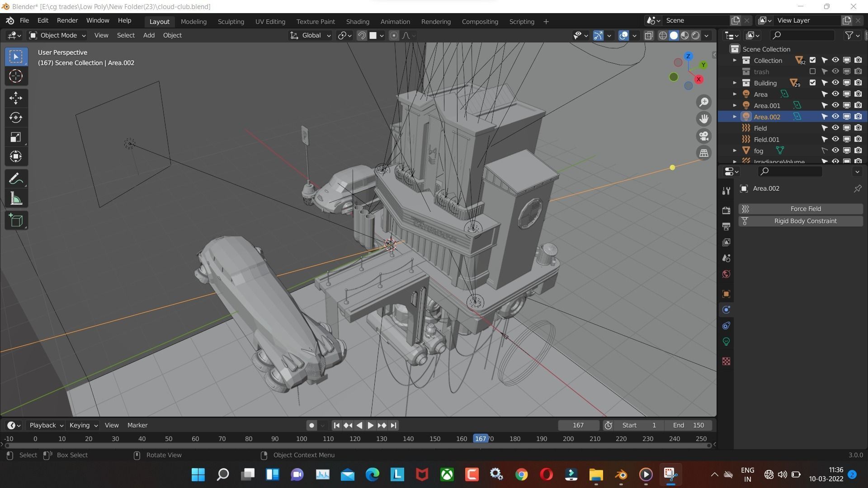Screen dimensions: 868x488
Task: Open the Texture properties tab
Action: coord(726,361)
